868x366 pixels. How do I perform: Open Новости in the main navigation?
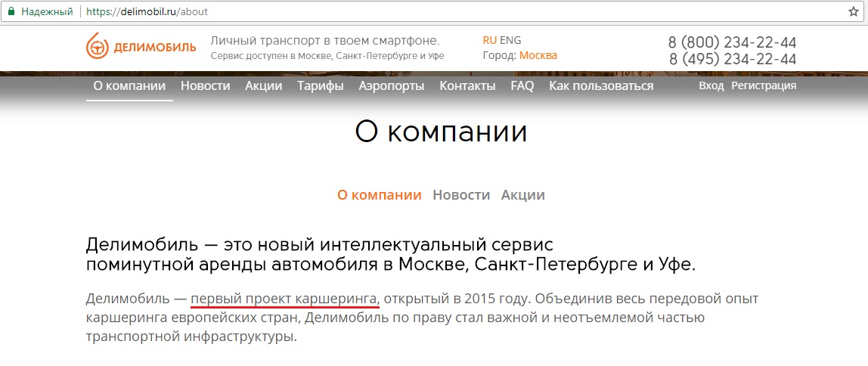[x=206, y=85]
